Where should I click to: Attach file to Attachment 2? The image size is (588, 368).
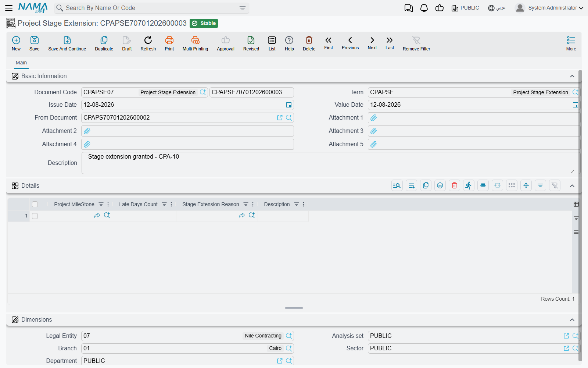pyautogui.click(x=87, y=131)
